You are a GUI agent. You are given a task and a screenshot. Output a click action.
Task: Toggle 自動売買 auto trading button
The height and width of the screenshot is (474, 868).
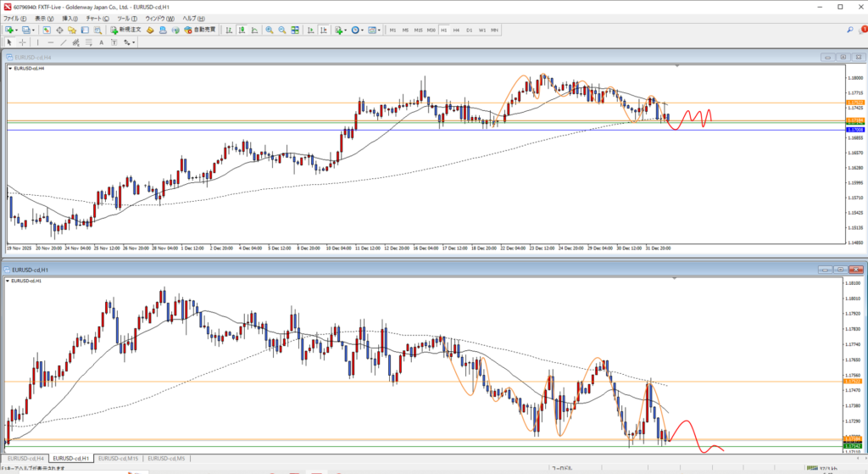tap(199, 30)
